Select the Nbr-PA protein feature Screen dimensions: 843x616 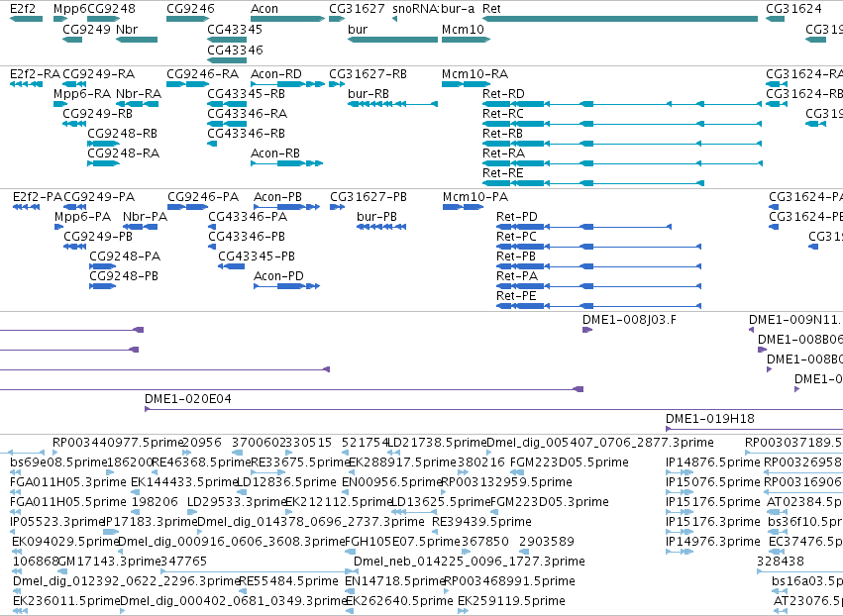point(141,227)
